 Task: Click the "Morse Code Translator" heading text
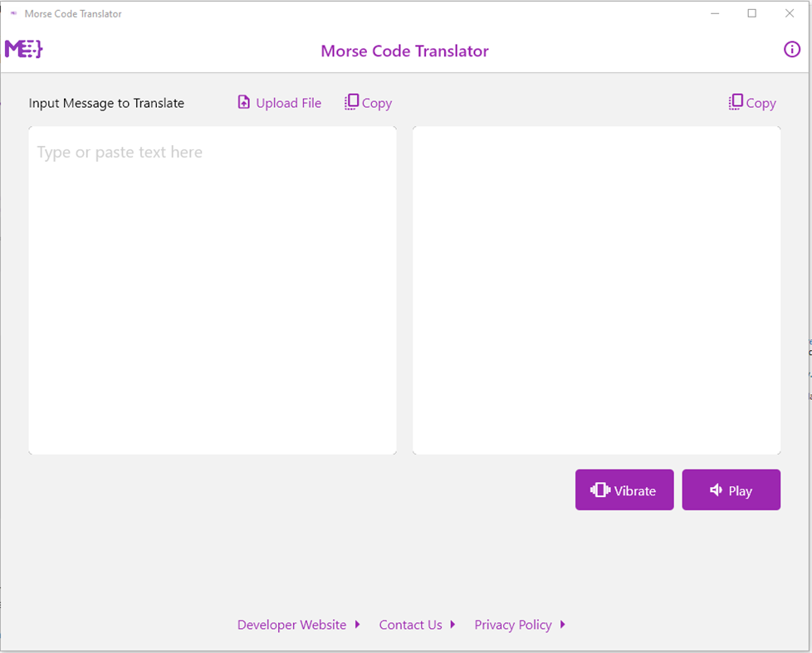coord(404,51)
